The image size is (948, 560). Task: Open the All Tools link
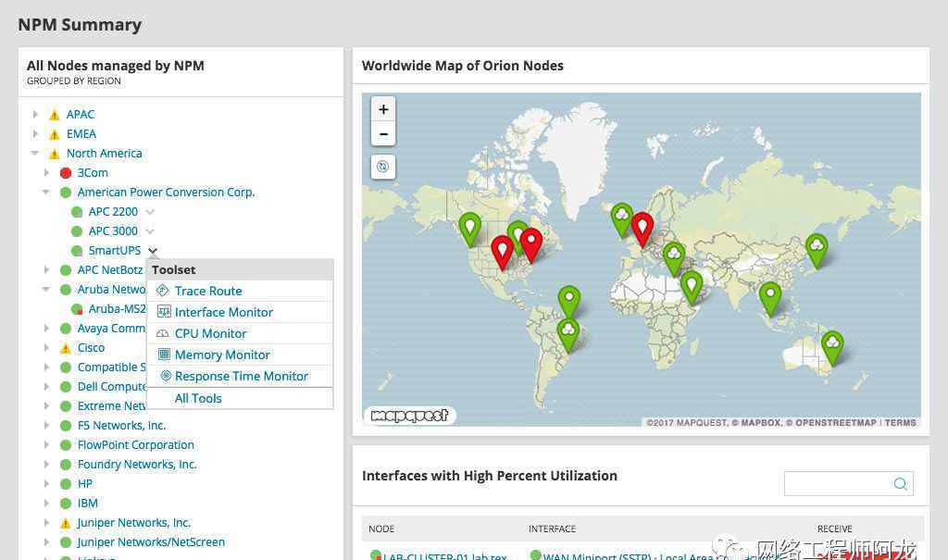[198, 398]
